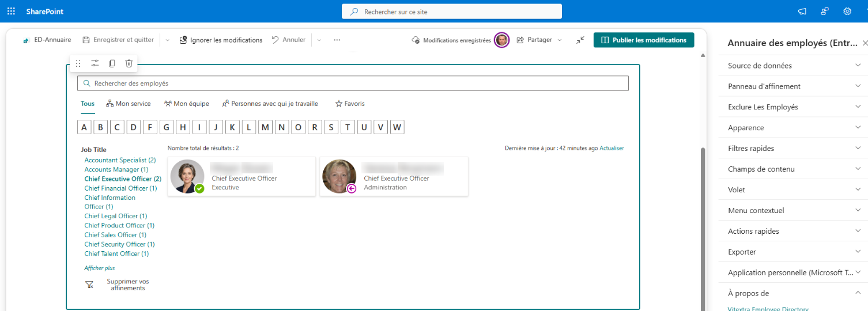Delete the web part with trash icon

[129, 63]
